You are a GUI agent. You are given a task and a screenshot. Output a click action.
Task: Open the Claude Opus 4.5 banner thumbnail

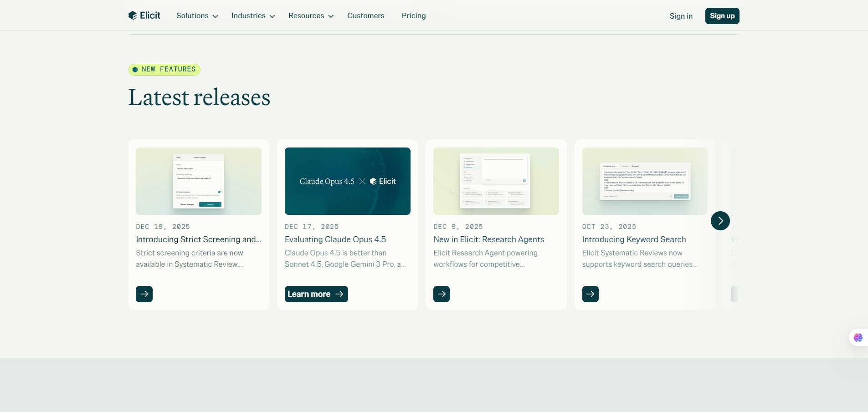pos(347,181)
